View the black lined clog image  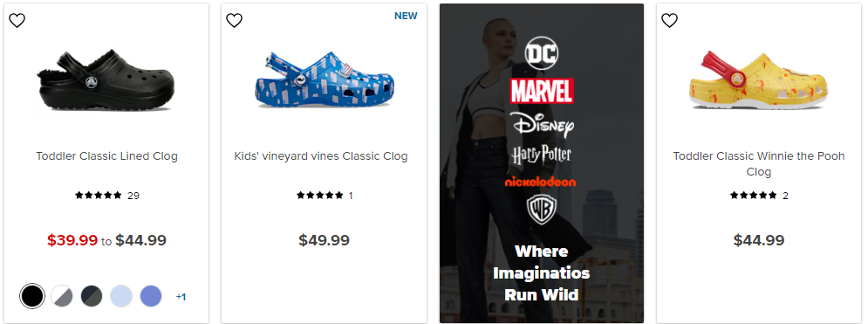106,79
